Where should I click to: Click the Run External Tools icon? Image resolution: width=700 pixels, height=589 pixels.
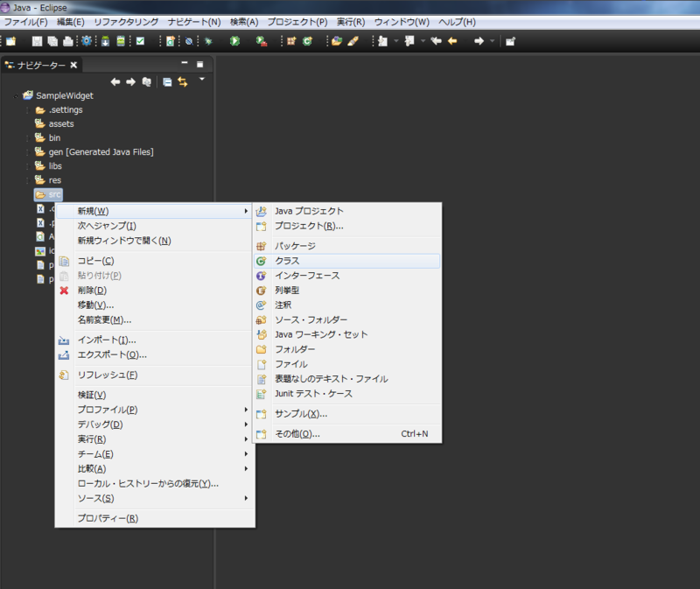(262, 41)
